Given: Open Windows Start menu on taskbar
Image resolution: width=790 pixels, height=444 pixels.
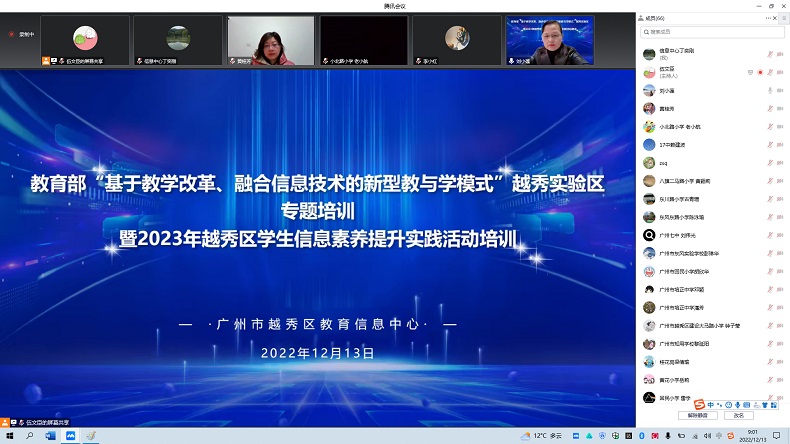Looking at the screenshot, I should (8, 436).
